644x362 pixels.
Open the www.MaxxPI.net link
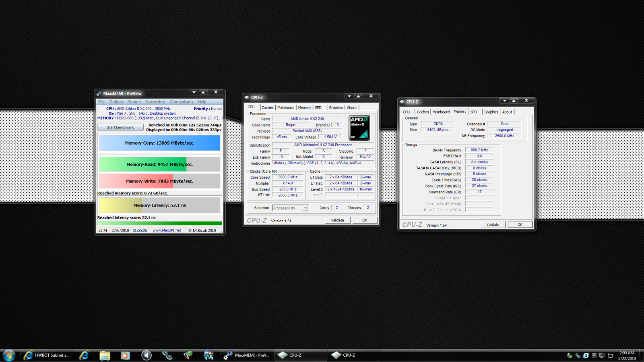tap(167, 231)
